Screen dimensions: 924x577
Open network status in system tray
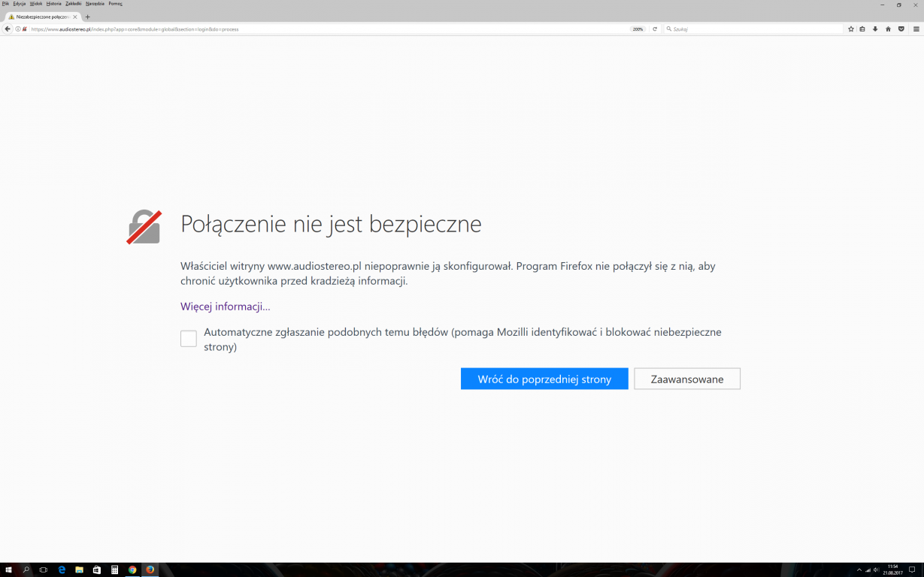(x=868, y=569)
